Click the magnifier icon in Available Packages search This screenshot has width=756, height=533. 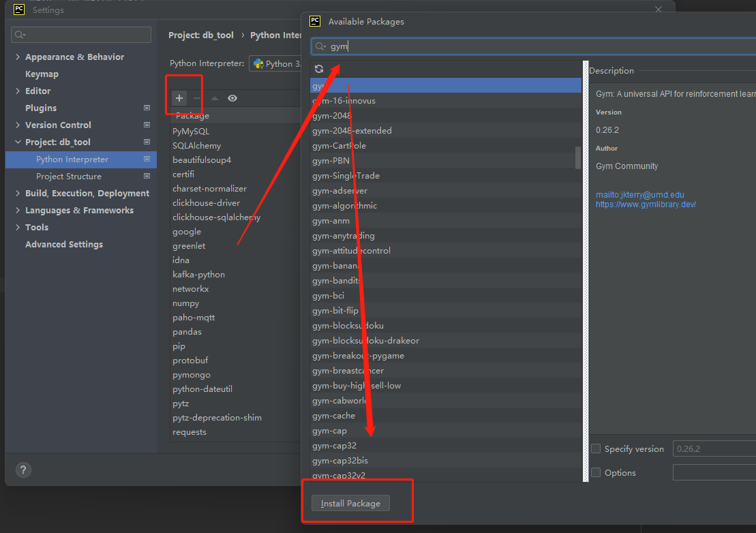[x=320, y=46]
